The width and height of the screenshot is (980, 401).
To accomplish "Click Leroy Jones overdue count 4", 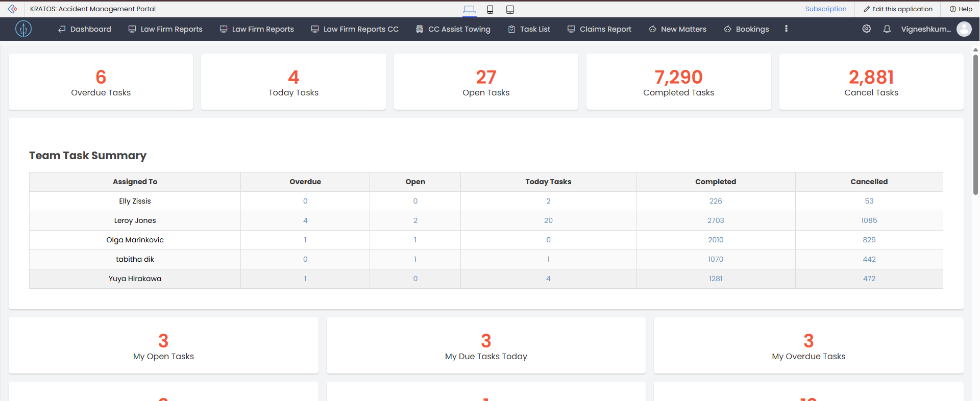I will coord(305,220).
